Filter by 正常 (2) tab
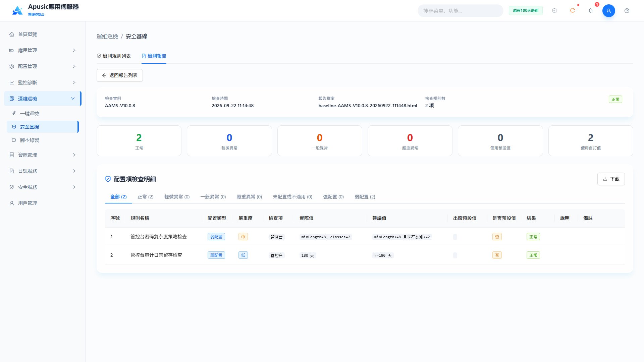 point(146,197)
